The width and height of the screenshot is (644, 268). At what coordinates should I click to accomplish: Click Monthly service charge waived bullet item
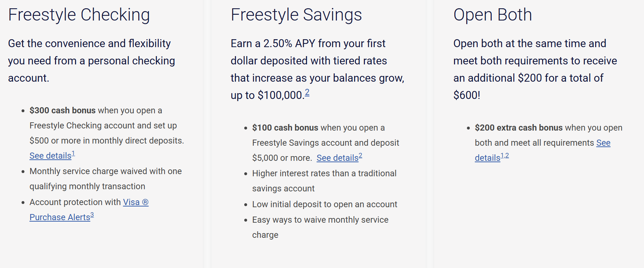106,179
